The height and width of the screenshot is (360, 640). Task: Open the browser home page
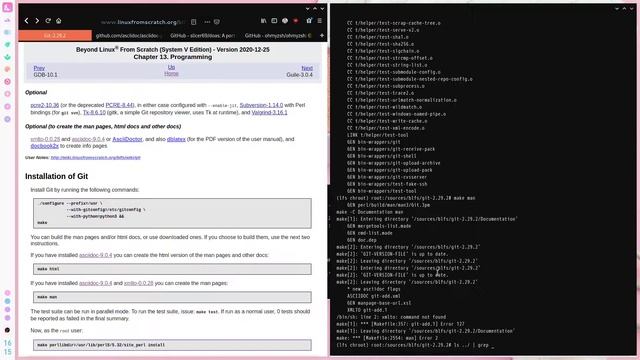[59, 21]
